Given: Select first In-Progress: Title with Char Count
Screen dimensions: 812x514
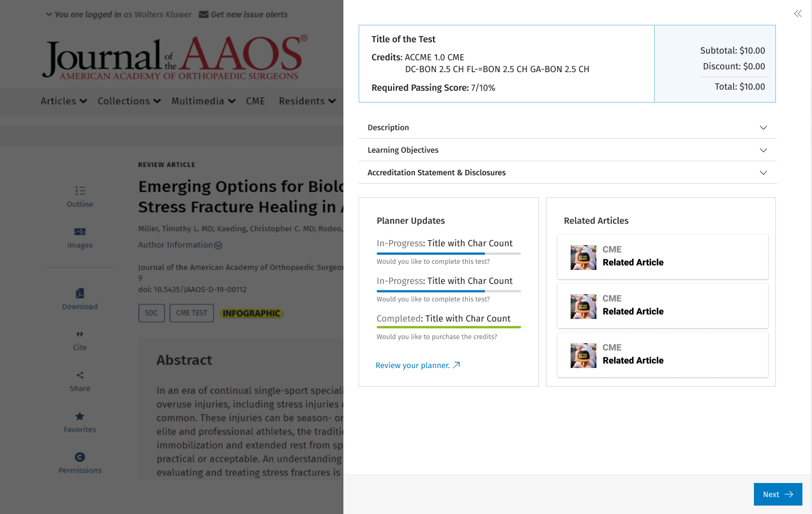Looking at the screenshot, I should click(444, 243).
